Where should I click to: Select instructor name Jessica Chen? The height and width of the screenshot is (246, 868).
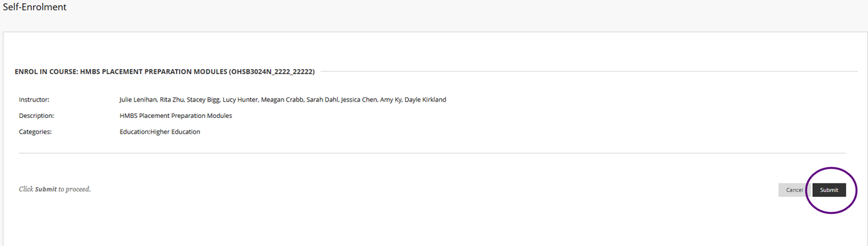pyautogui.click(x=358, y=100)
